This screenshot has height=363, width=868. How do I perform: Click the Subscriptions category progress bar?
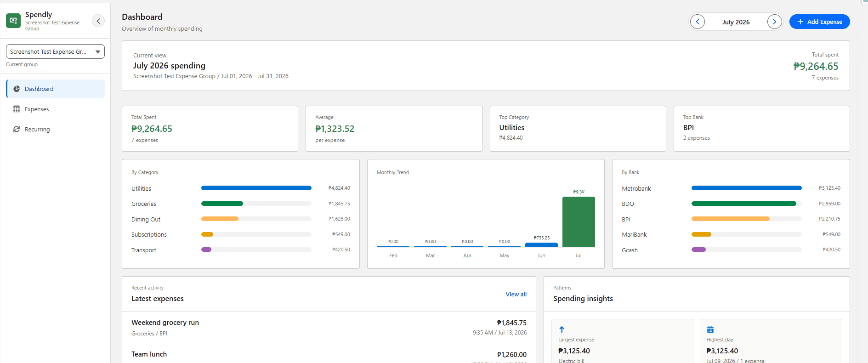[x=256, y=234]
